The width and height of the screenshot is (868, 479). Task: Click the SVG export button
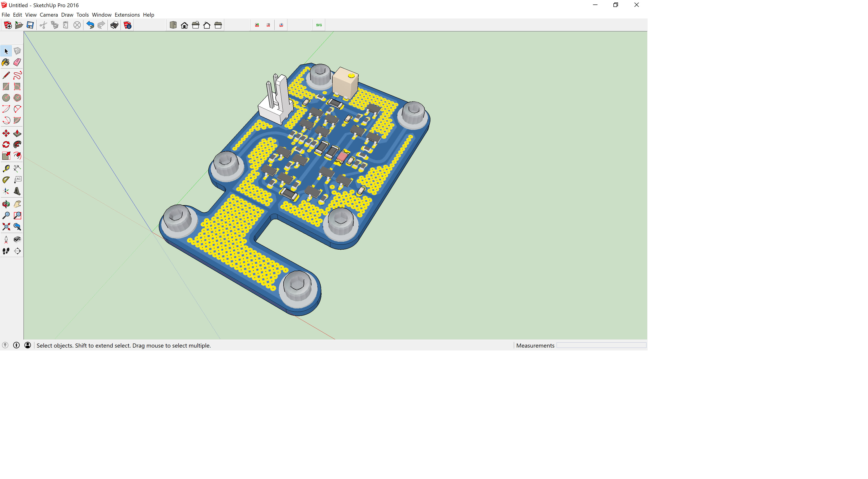tap(319, 25)
